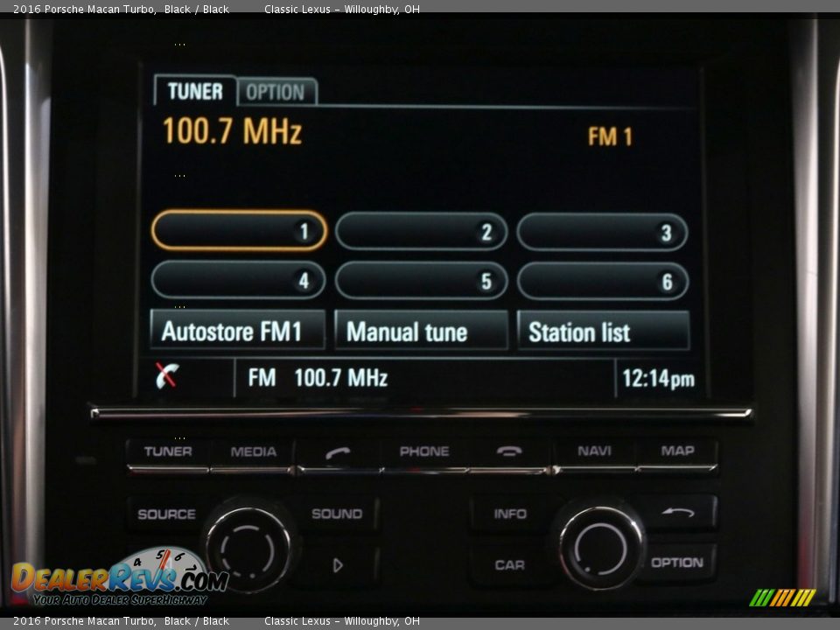
Task: Push the CAR hardware button
Action: (509, 565)
